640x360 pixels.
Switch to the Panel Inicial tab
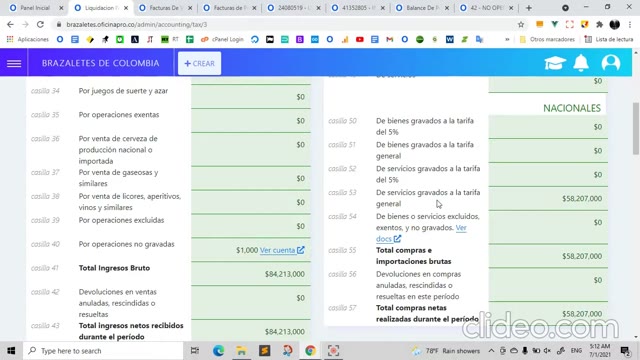tap(36, 8)
